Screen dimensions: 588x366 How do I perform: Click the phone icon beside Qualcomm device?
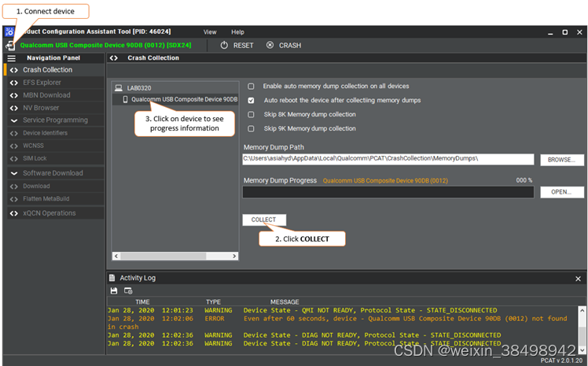pyautogui.click(x=126, y=99)
